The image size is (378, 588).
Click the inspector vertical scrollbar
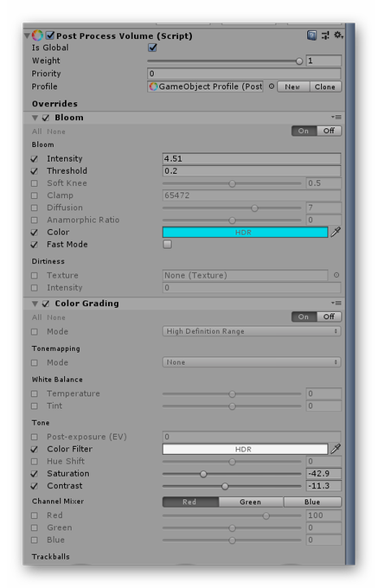pos(350,294)
